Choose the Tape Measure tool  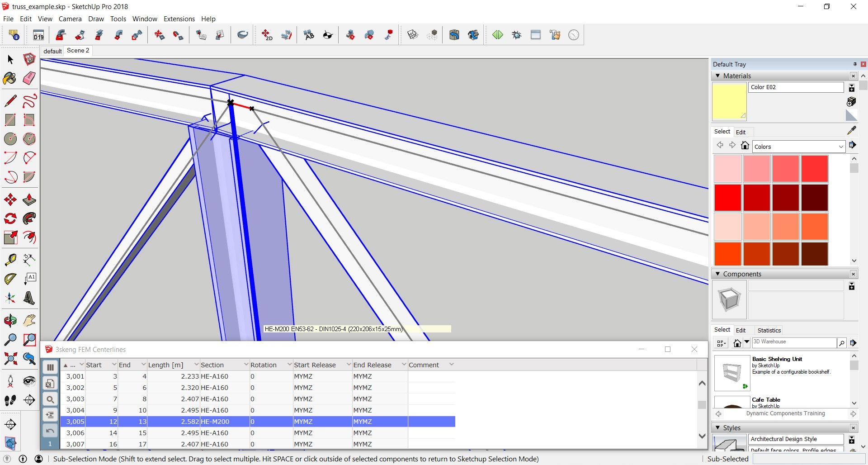tap(10, 259)
